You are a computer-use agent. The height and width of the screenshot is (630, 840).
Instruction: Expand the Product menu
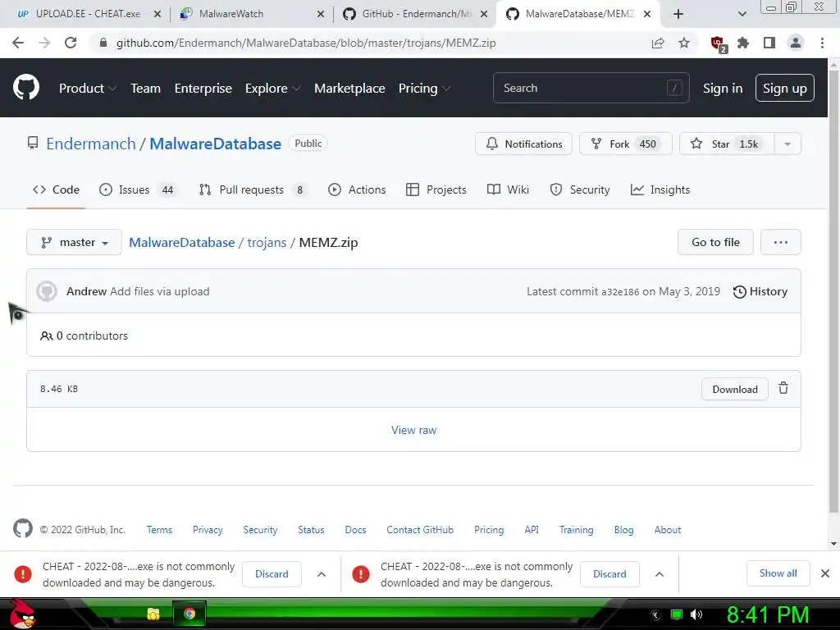(87, 89)
